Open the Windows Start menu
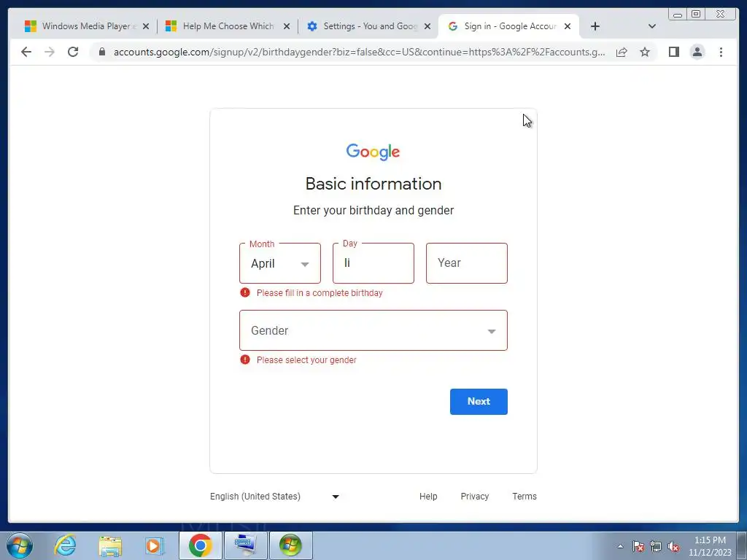 coord(20,545)
